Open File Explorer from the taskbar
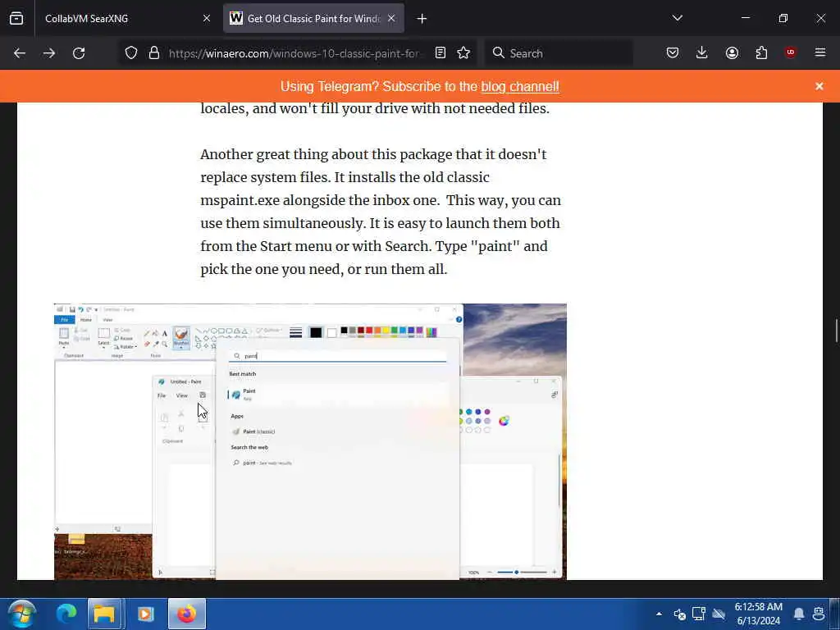Screen dimensions: 840x630 105,614
